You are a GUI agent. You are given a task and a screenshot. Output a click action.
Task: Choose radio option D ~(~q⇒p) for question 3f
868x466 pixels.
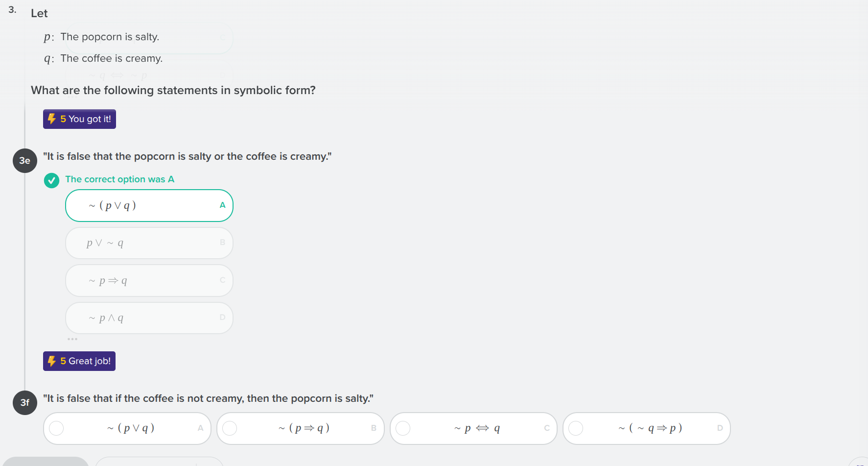(x=576, y=428)
